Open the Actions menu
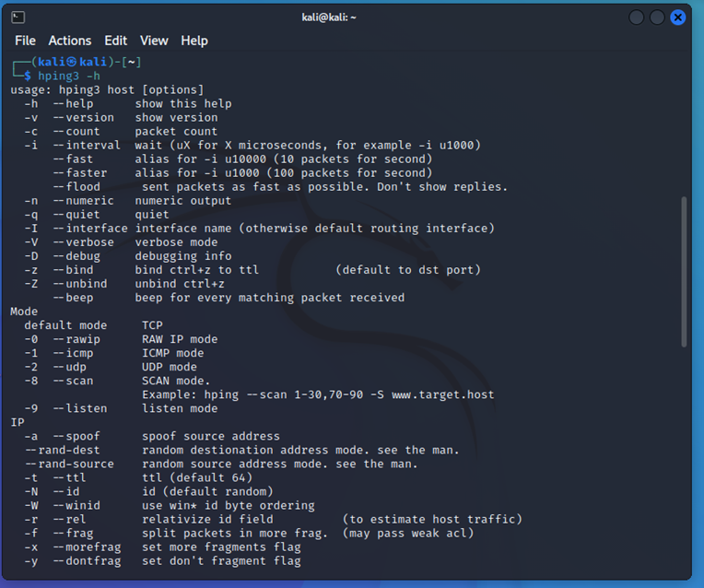Image resolution: width=704 pixels, height=588 pixels. click(x=70, y=41)
